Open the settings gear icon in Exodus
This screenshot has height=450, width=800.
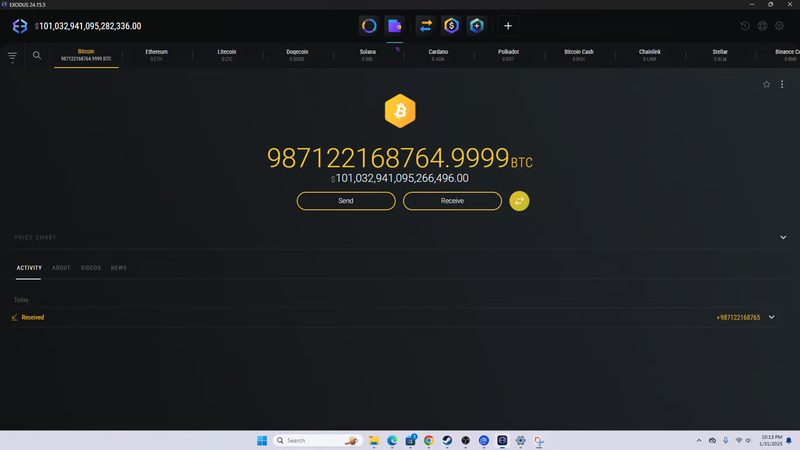click(x=779, y=26)
